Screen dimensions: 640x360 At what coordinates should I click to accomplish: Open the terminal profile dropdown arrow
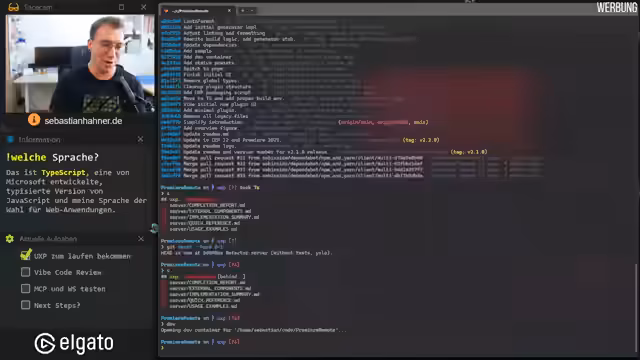click(252, 11)
